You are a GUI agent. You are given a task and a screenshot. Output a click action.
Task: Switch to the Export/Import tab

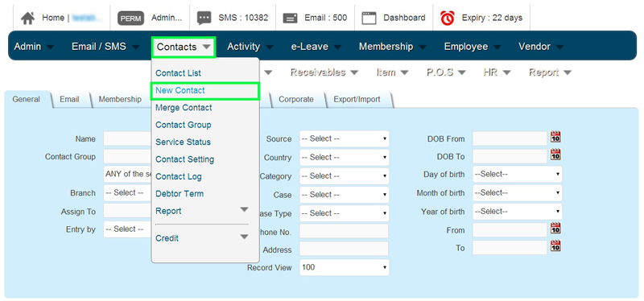point(357,99)
